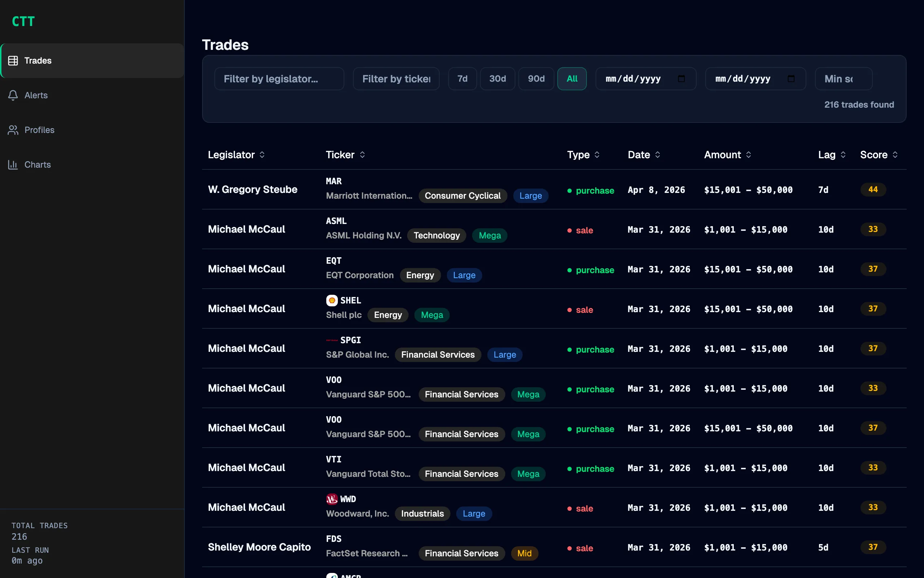The height and width of the screenshot is (578, 924).
Task: Open the Alerts page
Action: tap(92, 95)
